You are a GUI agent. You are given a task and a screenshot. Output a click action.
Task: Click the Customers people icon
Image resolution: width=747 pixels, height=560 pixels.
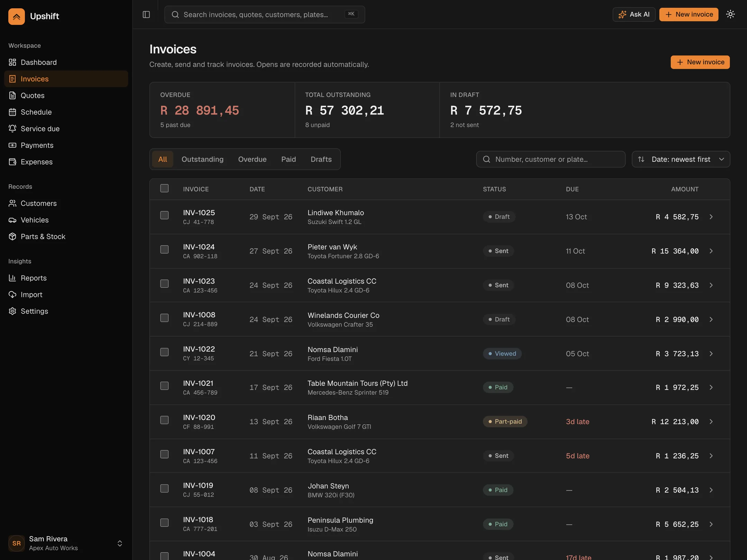click(12, 203)
